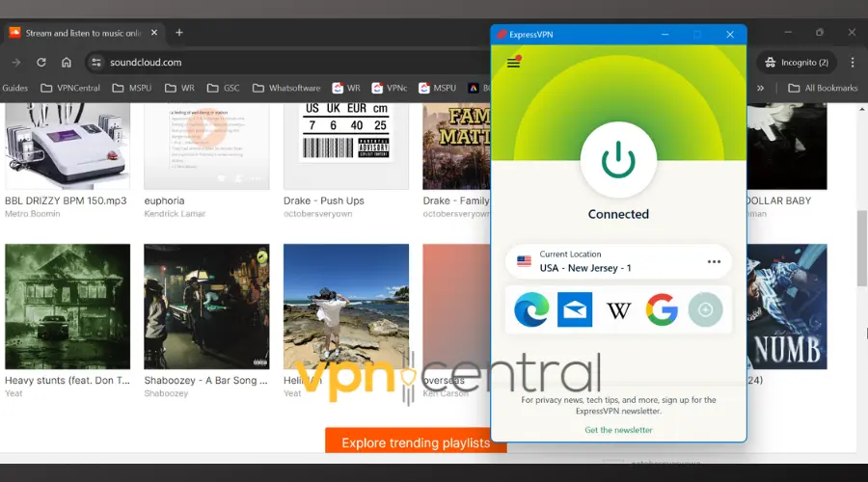Open VPNCentral bookmarks folder
The image size is (868, 482).
tap(70, 88)
